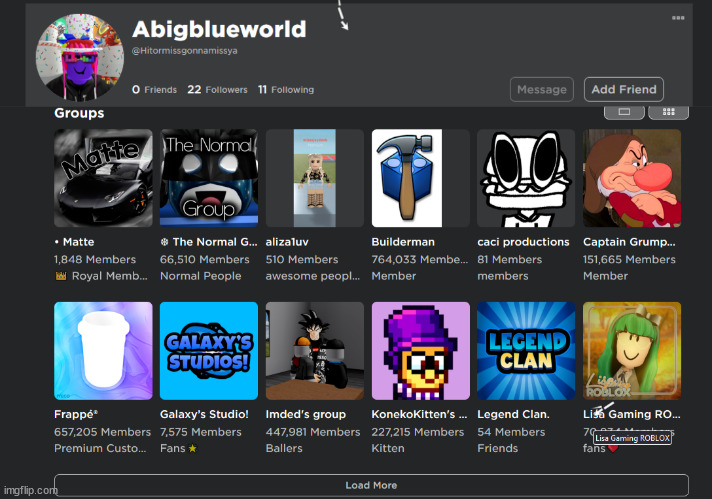Open The Normal Group thumbnail
The width and height of the screenshot is (712, 499).
[x=209, y=178]
